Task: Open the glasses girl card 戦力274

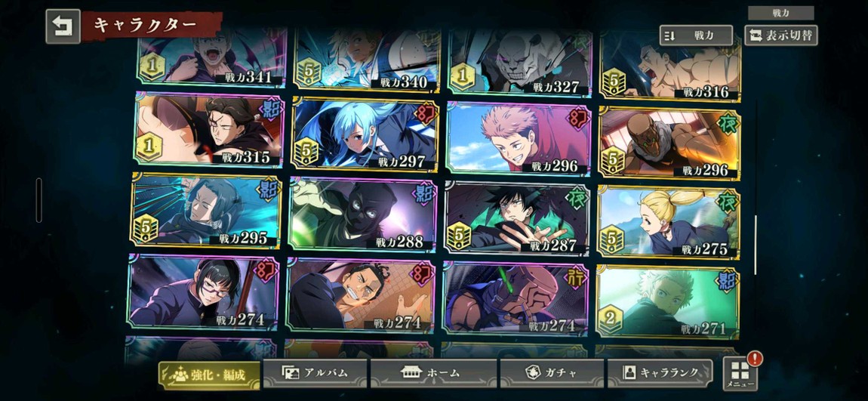Action: click(x=203, y=292)
